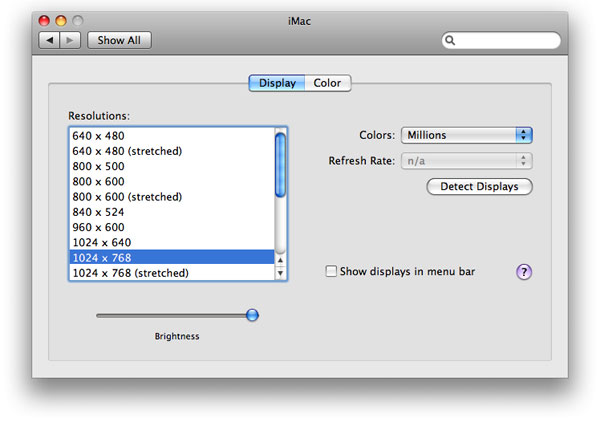Click the Resolutions list scroll up arrow
This screenshot has height=430, width=600.
280,260
